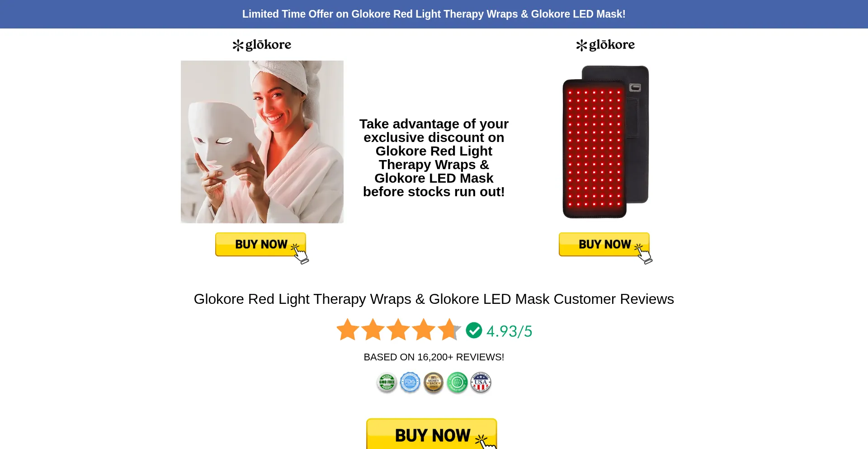Click the first orange rating star
Image resolution: width=868 pixels, height=449 pixels.
(x=348, y=329)
